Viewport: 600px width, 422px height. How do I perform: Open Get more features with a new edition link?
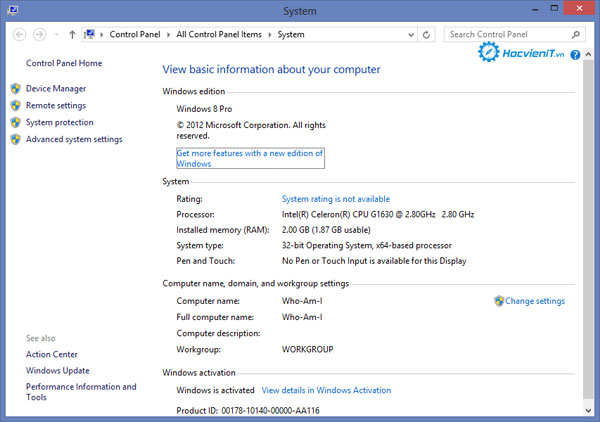250,158
